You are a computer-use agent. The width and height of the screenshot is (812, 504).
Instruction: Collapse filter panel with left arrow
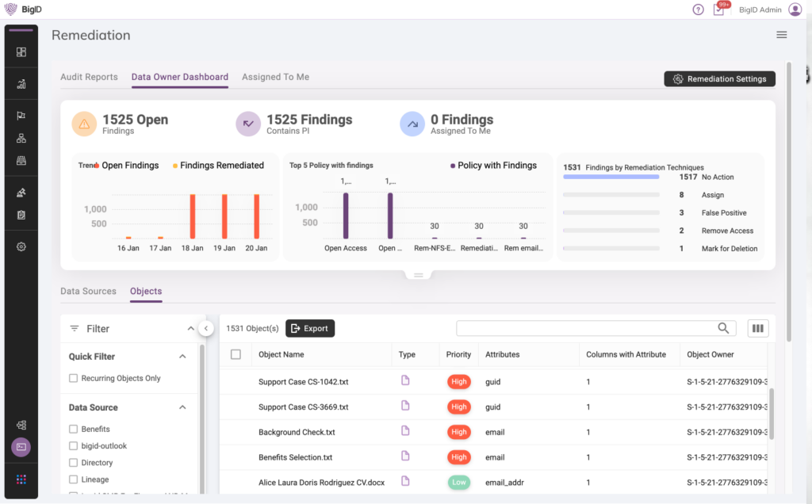[x=206, y=328]
